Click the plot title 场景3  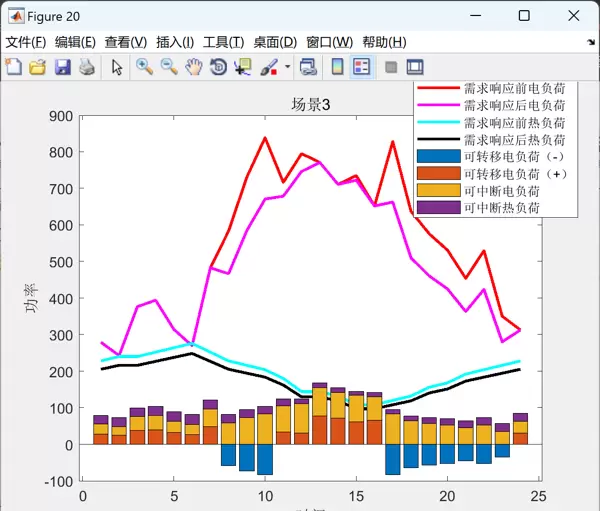pyautogui.click(x=310, y=105)
